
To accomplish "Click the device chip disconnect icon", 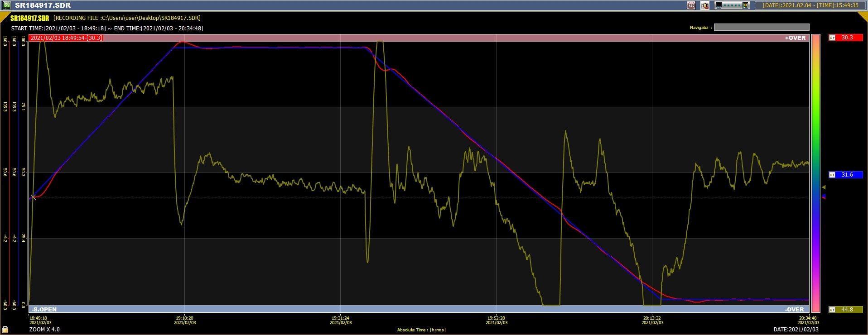I will (x=705, y=5).
